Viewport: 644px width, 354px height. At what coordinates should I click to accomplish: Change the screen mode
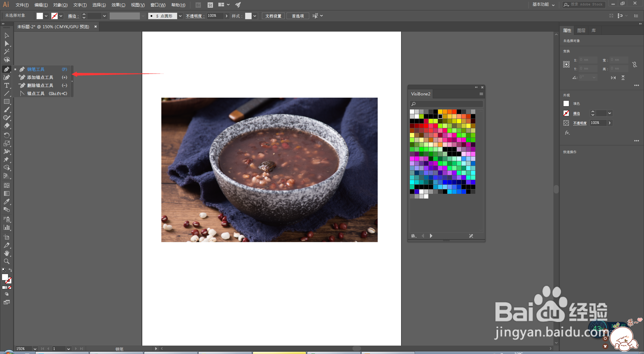pos(7,302)
